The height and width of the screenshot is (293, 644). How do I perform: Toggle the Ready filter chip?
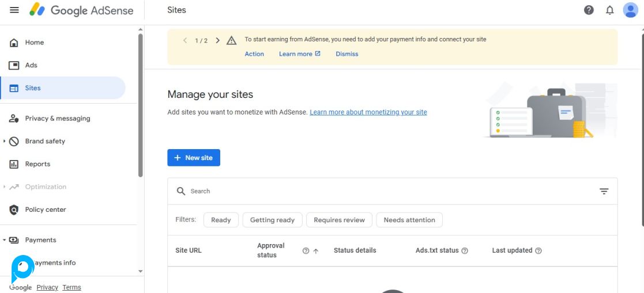221,220
